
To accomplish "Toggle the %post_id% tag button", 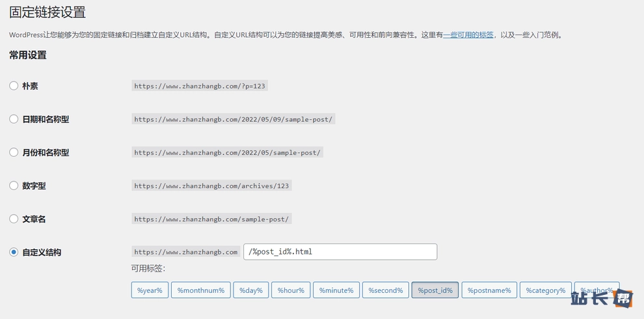I will (x=435, y=290).
